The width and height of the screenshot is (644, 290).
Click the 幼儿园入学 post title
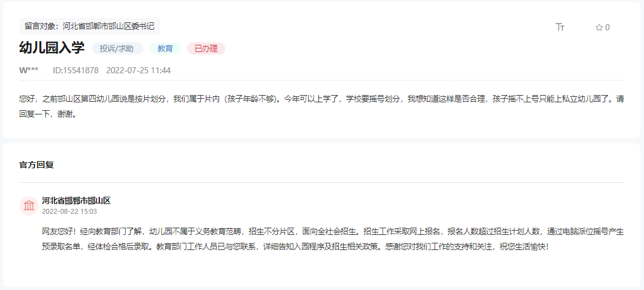pos(52,48)
